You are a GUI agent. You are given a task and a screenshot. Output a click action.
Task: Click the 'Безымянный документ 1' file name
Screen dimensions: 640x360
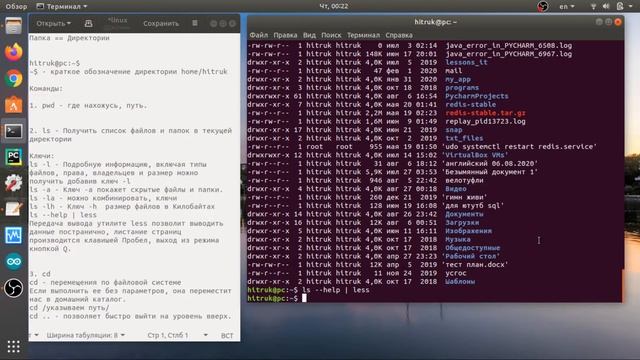(489, 172)
